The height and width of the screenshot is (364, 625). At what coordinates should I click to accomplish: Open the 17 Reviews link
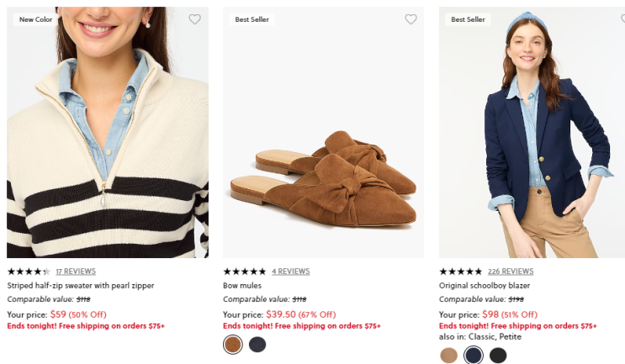click(x=75, y=272)
